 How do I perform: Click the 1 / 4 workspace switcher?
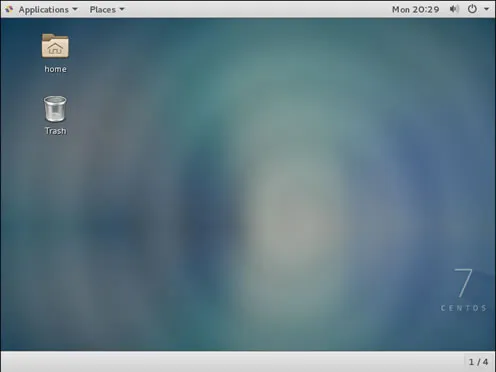478,362
